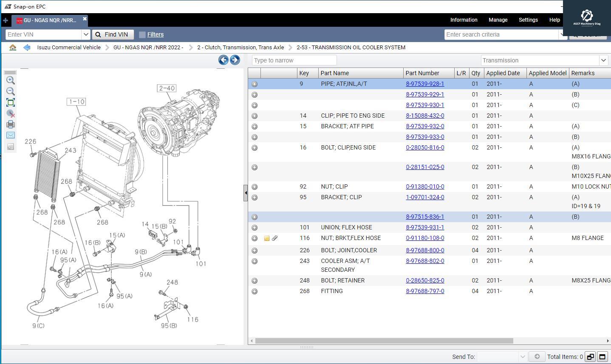
Task: Go to next illustration arrow
Action: pos(235,60)
